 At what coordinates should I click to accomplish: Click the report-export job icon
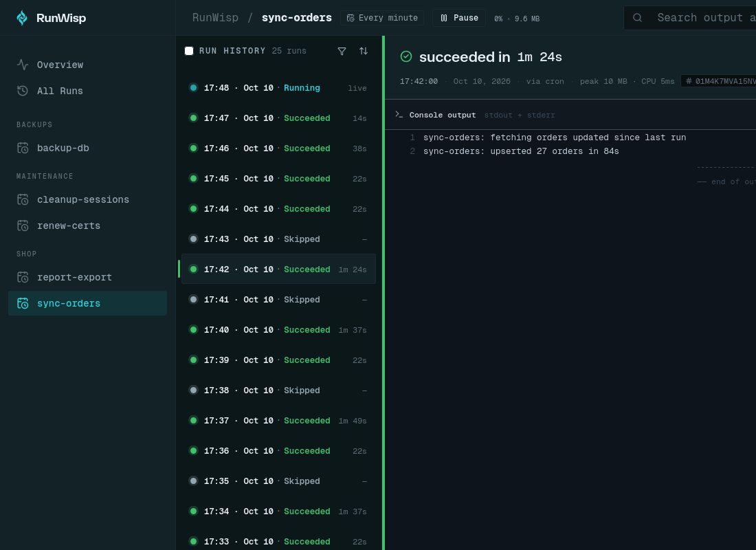pos(23,277)
